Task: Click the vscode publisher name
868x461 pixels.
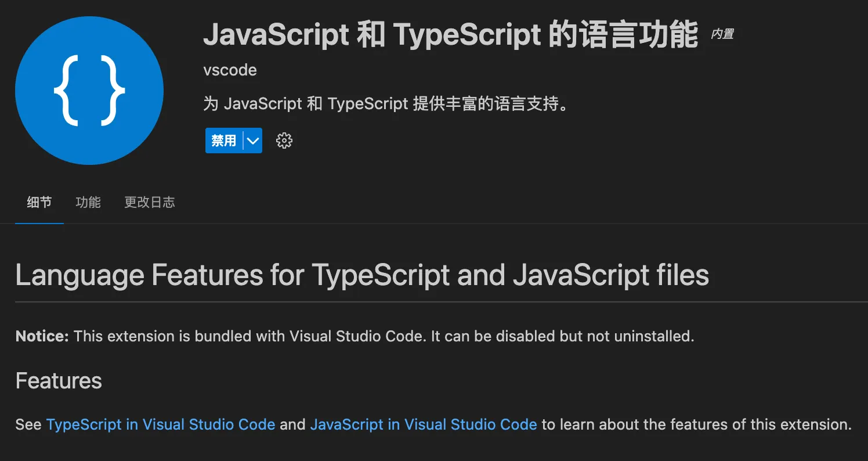Action: [x=230, y=70]
